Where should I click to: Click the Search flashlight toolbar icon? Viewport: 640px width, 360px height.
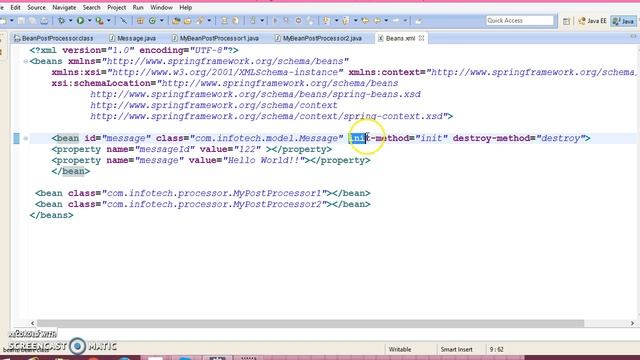[200, 20]
